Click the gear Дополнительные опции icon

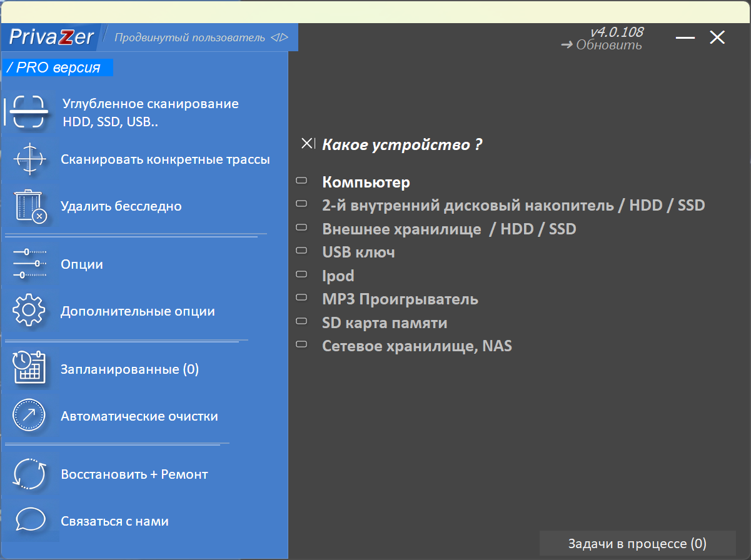point(29,311)
